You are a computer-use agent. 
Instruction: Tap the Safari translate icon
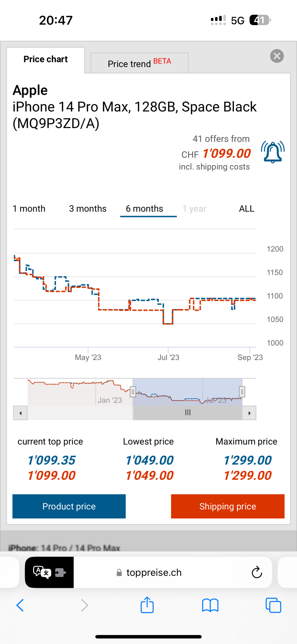(42, 572)
